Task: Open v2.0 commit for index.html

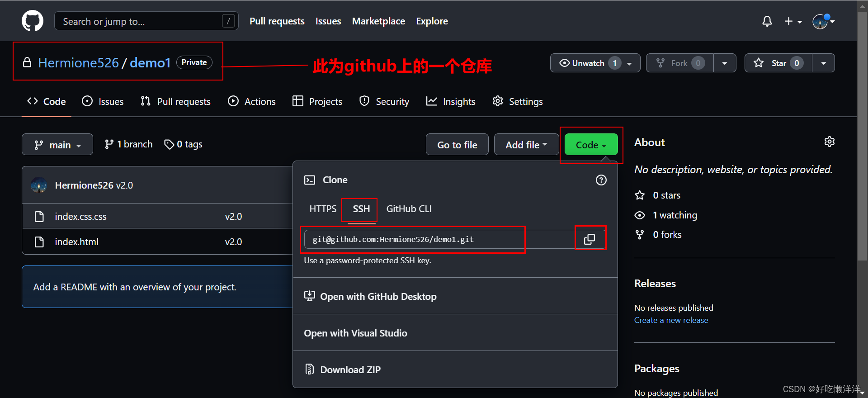Action: tap(233, 242)
